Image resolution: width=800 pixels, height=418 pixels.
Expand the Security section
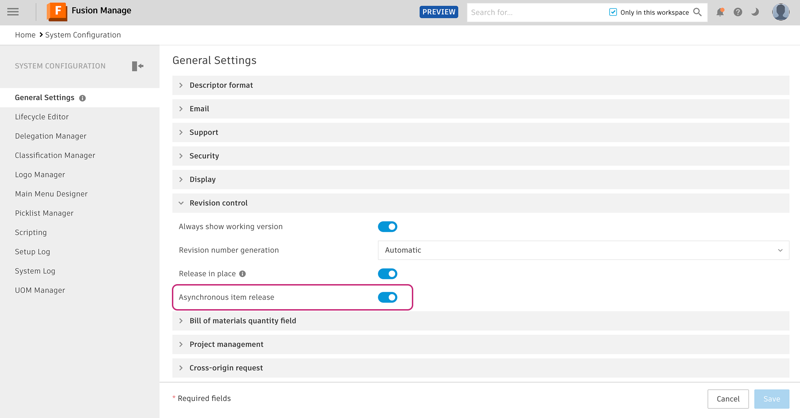tap(481, 156)
